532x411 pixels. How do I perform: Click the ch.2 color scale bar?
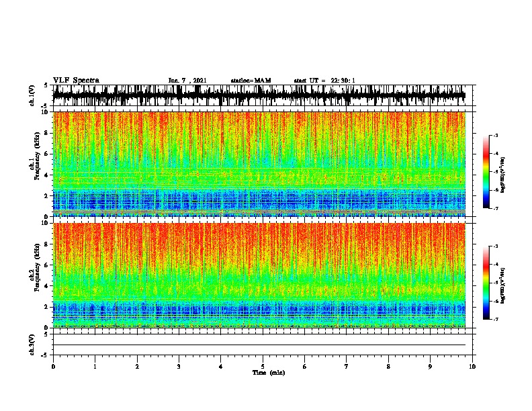point(486,283)
